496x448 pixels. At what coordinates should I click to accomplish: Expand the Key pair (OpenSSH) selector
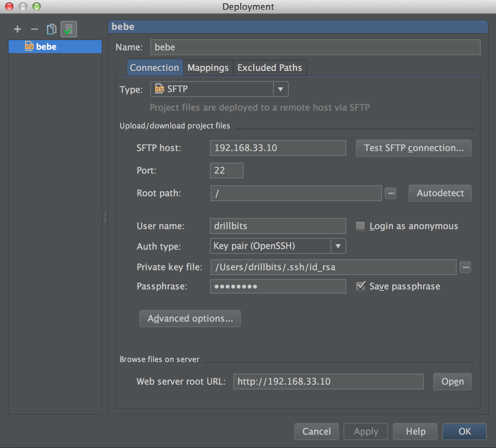(x=338, y=246)
